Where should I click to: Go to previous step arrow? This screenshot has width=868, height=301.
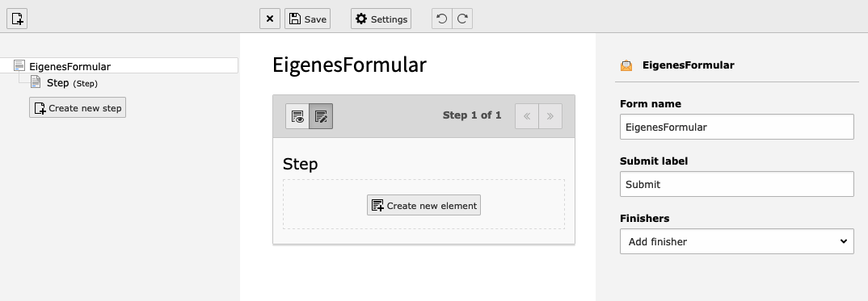(527, 116)
